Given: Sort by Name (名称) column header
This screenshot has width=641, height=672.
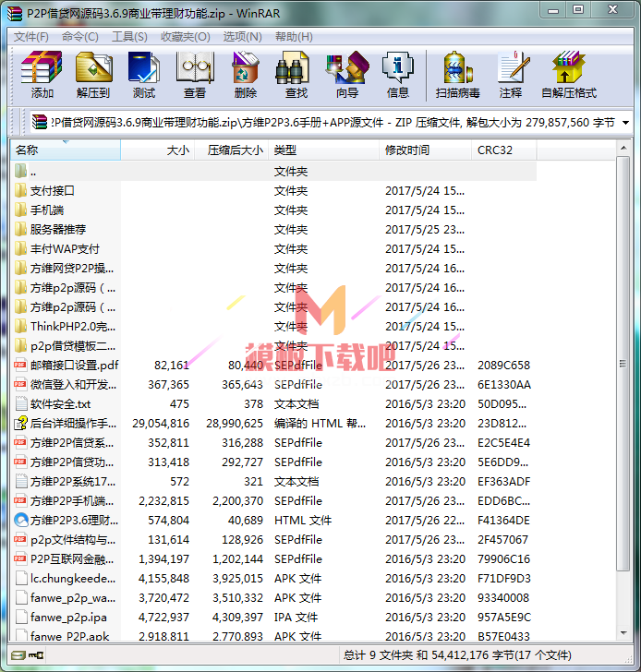Looking at the screenshot, I should click(66, 150).
